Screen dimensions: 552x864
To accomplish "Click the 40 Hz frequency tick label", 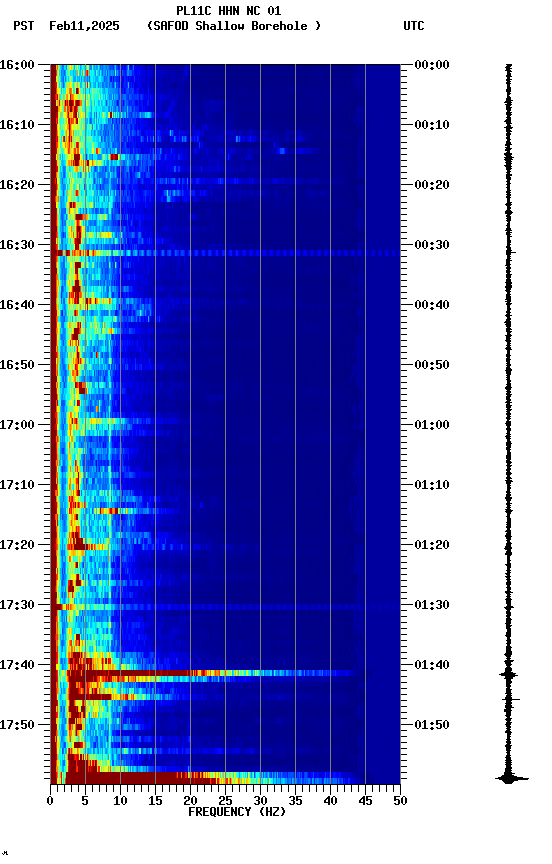I will [x=331, y=801].
